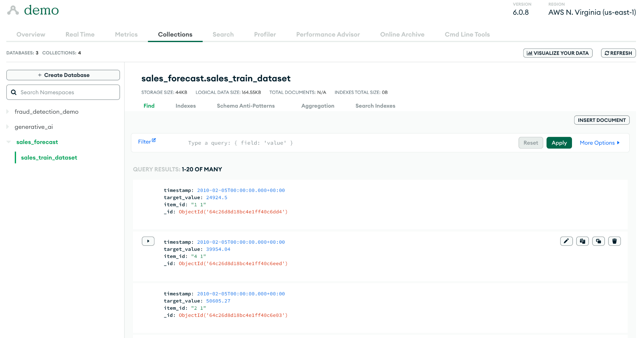This screenshot has height=338, width=644.
Task: Click the demo cluster name
Action: 42,10
